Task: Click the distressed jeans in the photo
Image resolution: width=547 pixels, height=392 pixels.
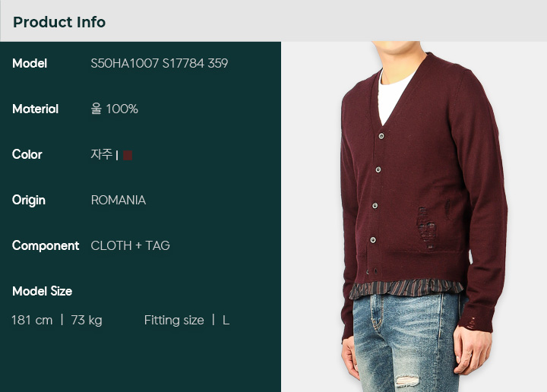Action: pos(408,343)
